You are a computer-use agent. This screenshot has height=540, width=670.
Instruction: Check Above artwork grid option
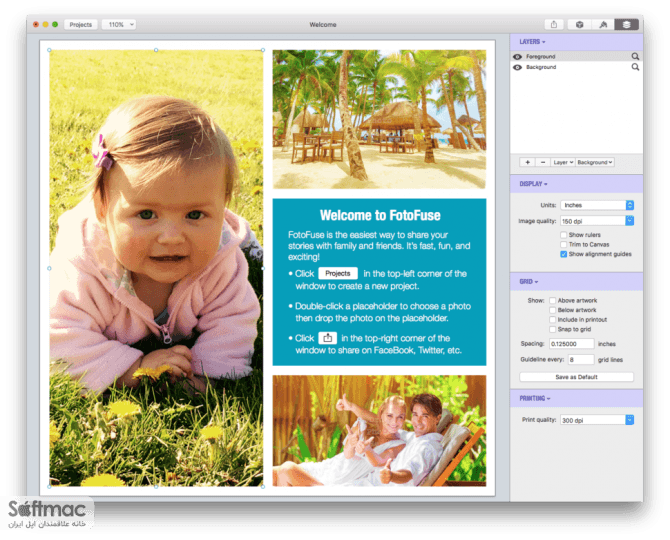(552, 300)
